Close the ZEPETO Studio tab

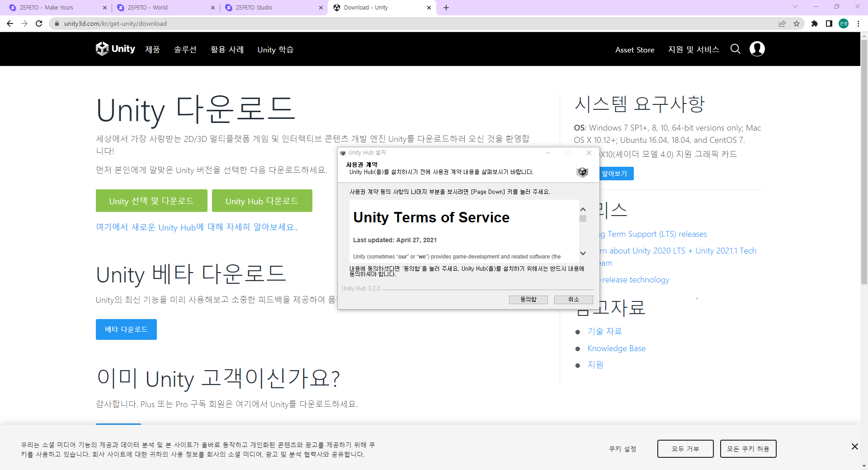321,8
